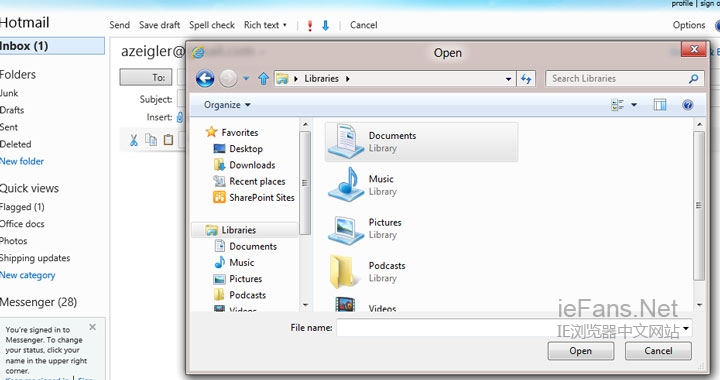Click the Back arrow in Open dialog
This screenshot has width=720, height=380.
[x=205, y=78]
